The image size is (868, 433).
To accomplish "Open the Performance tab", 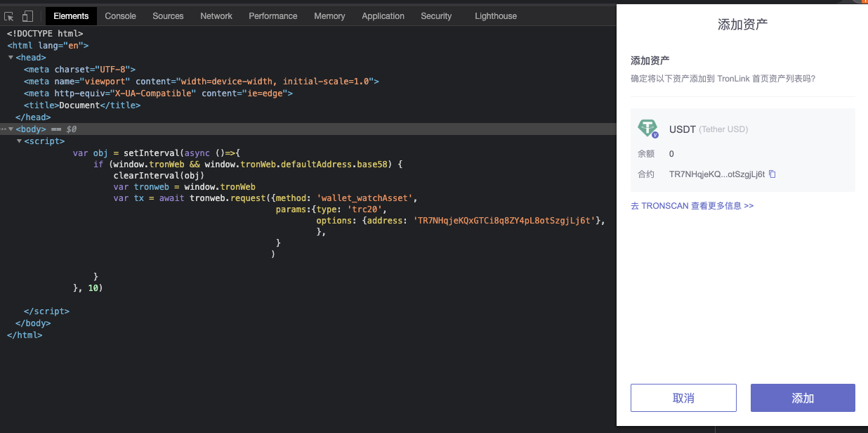I will click(x=273, y=15).
